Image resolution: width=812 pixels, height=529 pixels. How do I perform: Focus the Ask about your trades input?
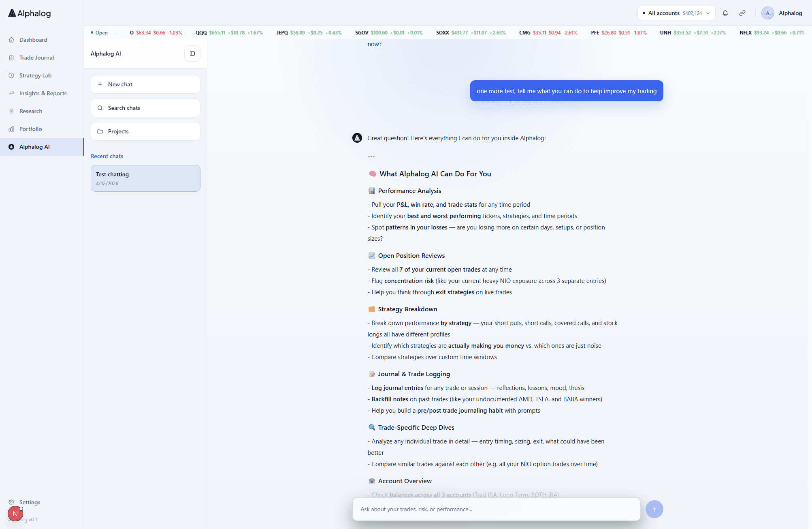tap(496, 509)
